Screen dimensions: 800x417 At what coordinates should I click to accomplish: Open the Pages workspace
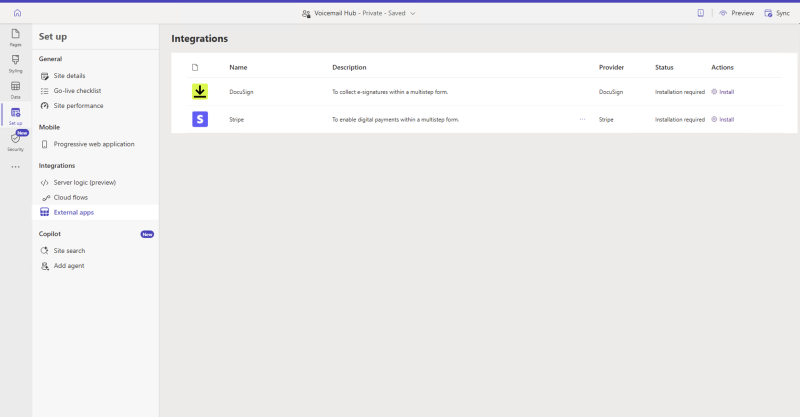pos(16,38)
